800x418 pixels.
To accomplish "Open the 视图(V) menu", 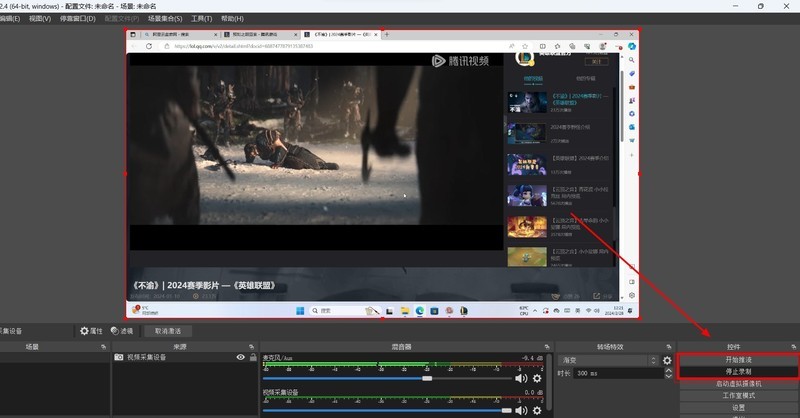I will [x=40, y=18].
